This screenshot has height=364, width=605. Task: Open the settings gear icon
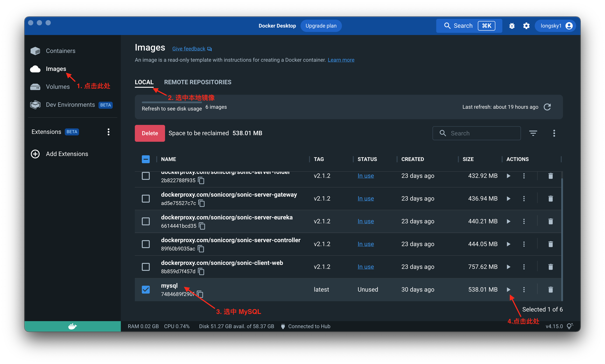tap(526, 26)
